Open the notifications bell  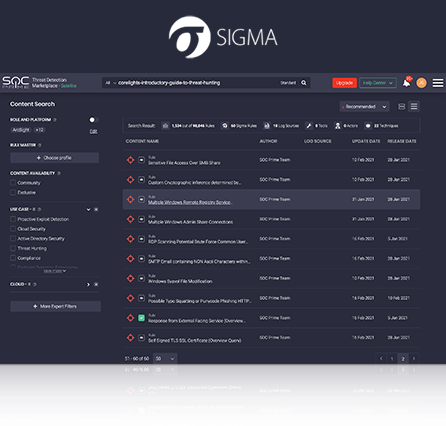(x=406, y=83)
